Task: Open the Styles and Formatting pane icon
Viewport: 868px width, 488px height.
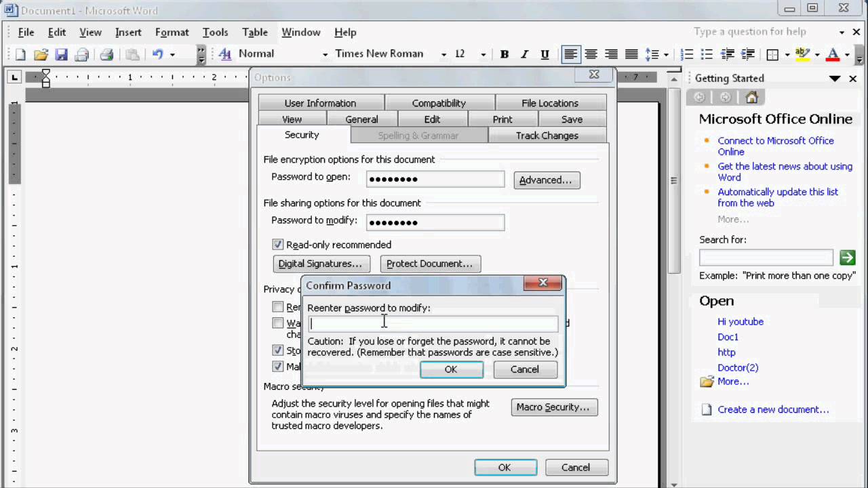Action: [x=225, y=54]
